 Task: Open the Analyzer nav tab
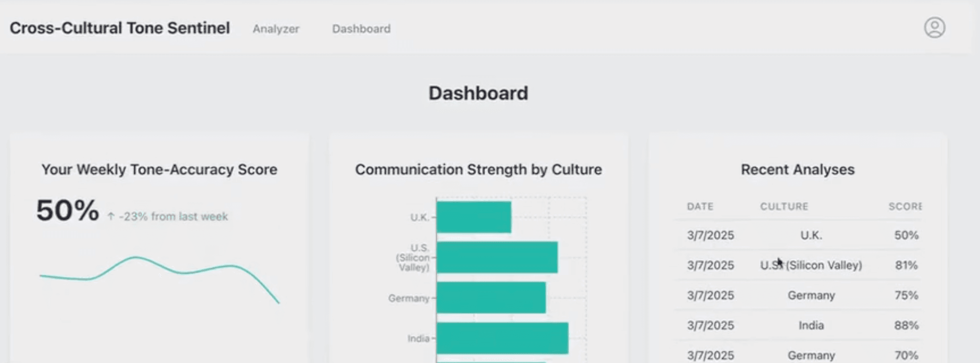tap(276, 29)
